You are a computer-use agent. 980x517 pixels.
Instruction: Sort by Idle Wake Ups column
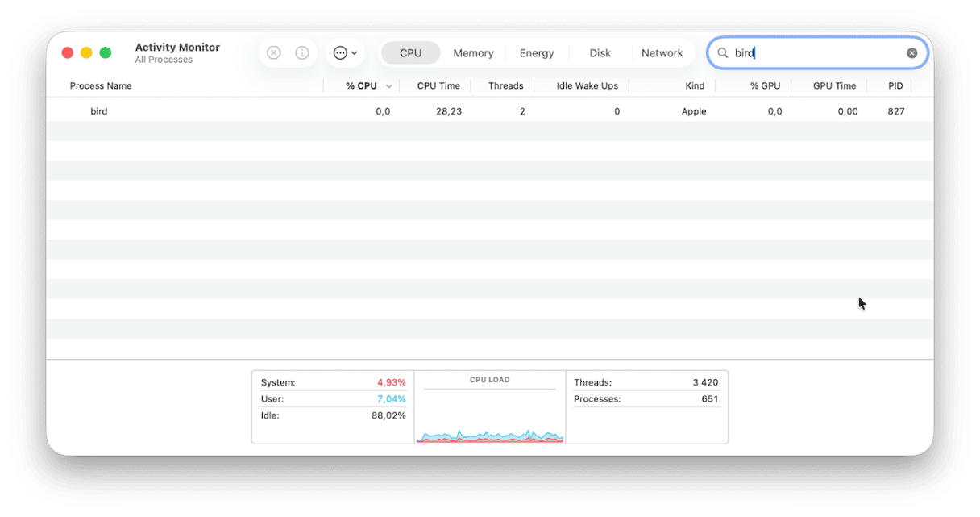tap(587, 86)
